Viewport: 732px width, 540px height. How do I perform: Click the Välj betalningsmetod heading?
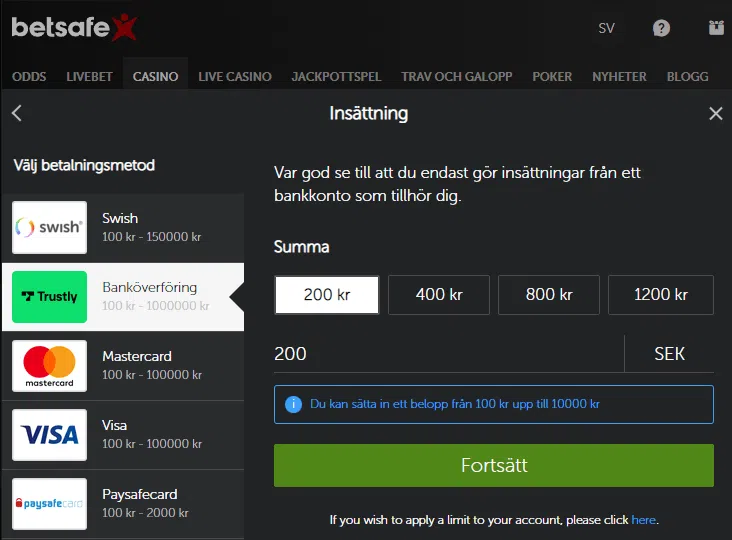coord(84,166)
